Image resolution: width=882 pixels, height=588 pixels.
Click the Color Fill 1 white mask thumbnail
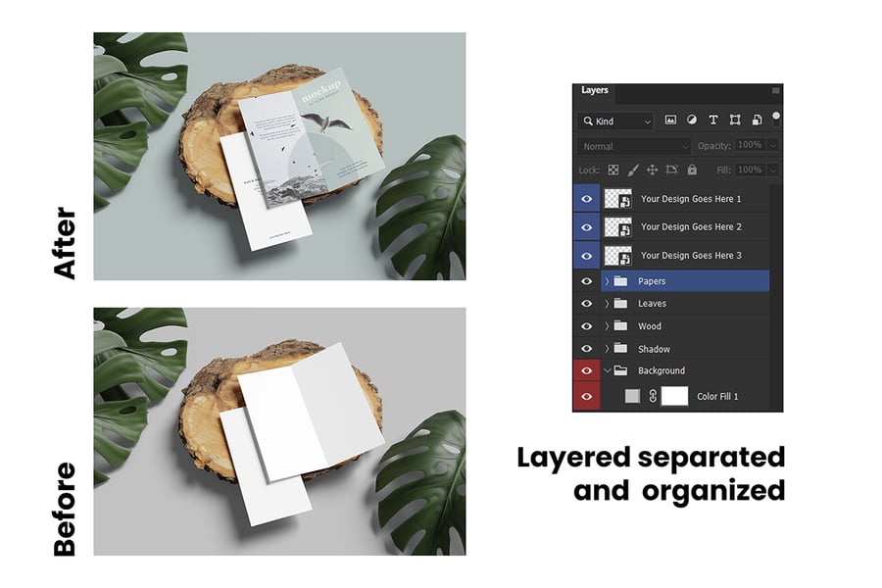674,397
